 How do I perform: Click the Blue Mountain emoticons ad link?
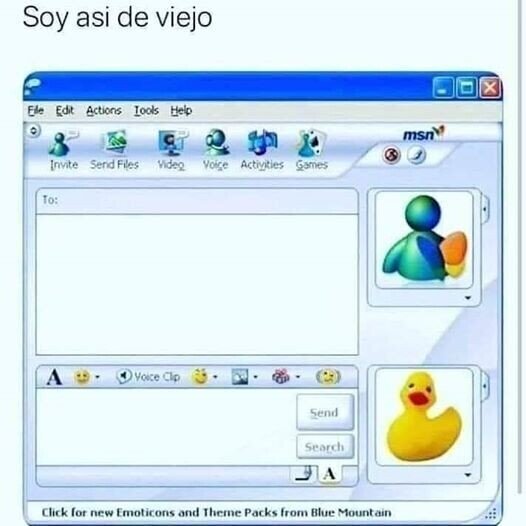(x=216, y=512)
